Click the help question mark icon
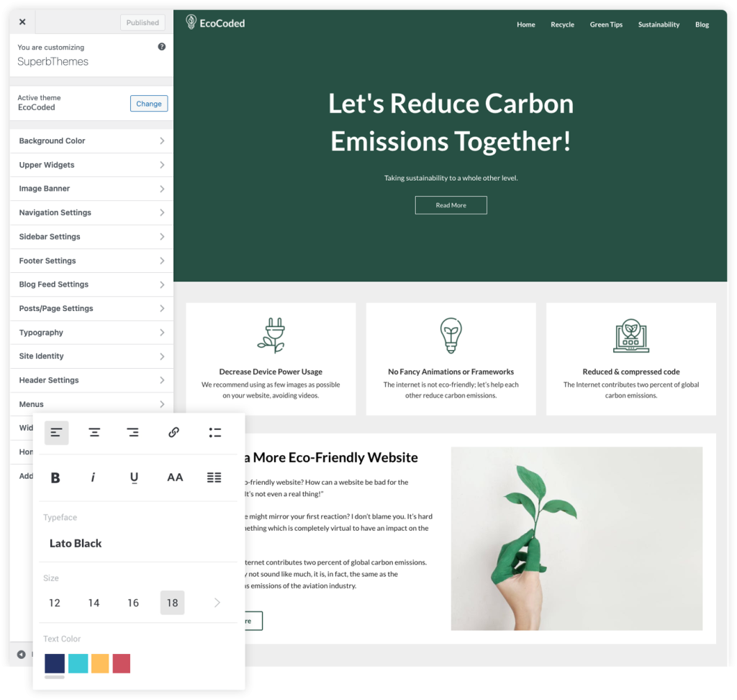Viewport: 737px width, 700px height. coord(162,46)
